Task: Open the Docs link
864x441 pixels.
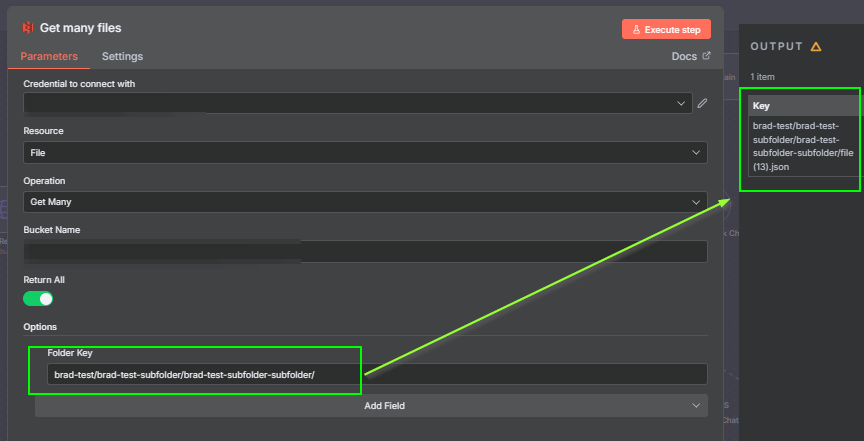Action: click(x=684, y=56)
